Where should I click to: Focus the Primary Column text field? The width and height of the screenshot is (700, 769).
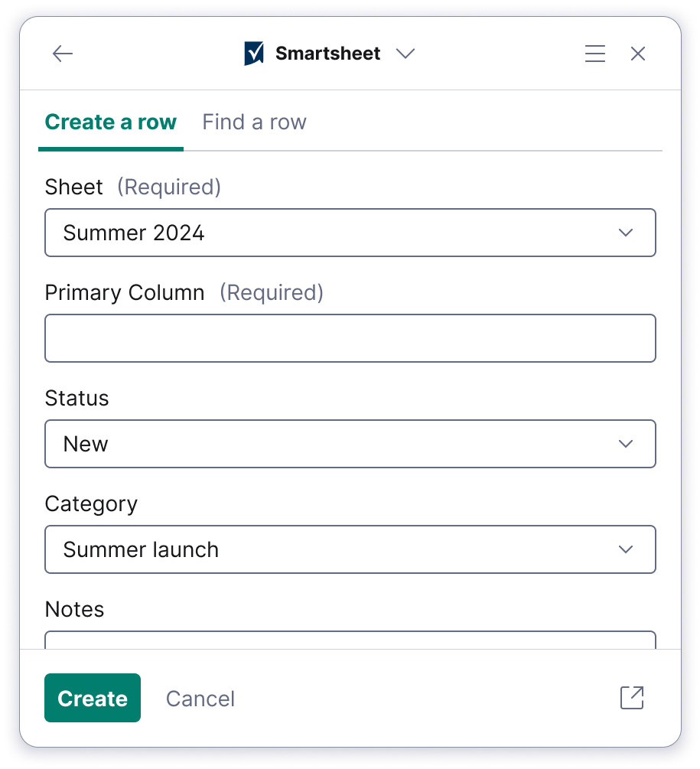tap(350, 338)
